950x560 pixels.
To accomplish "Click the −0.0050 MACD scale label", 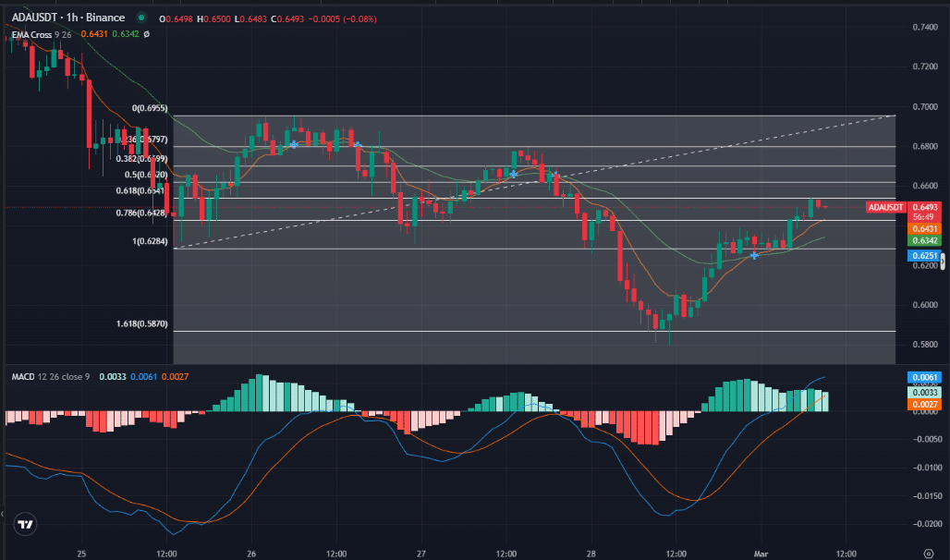I will [928, 439].
